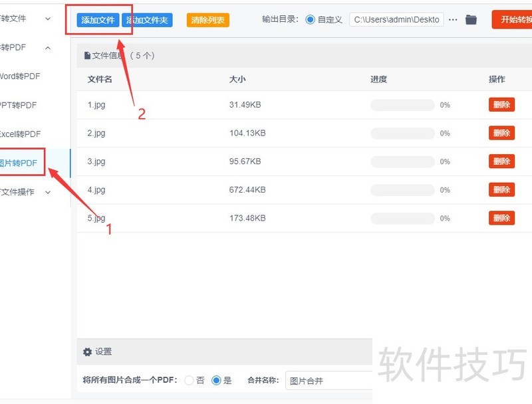Delete the 1.jpg file row

(501, 105)
